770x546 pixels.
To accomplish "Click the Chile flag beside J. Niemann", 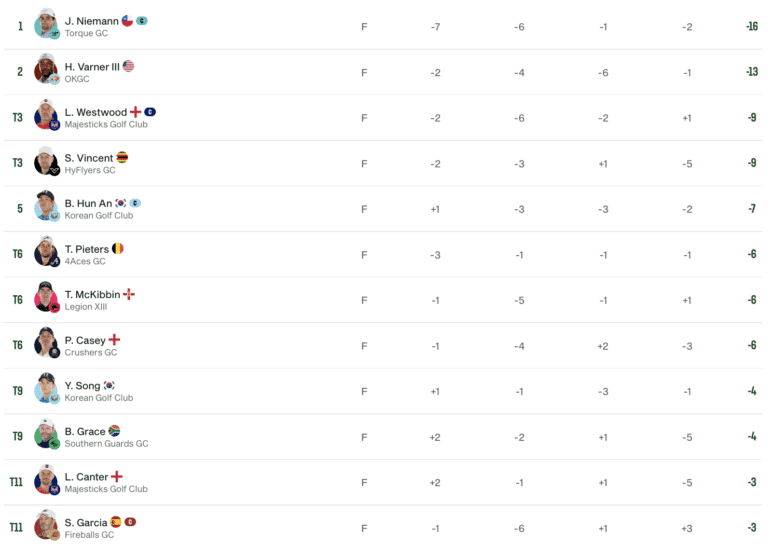I will 127,21.
